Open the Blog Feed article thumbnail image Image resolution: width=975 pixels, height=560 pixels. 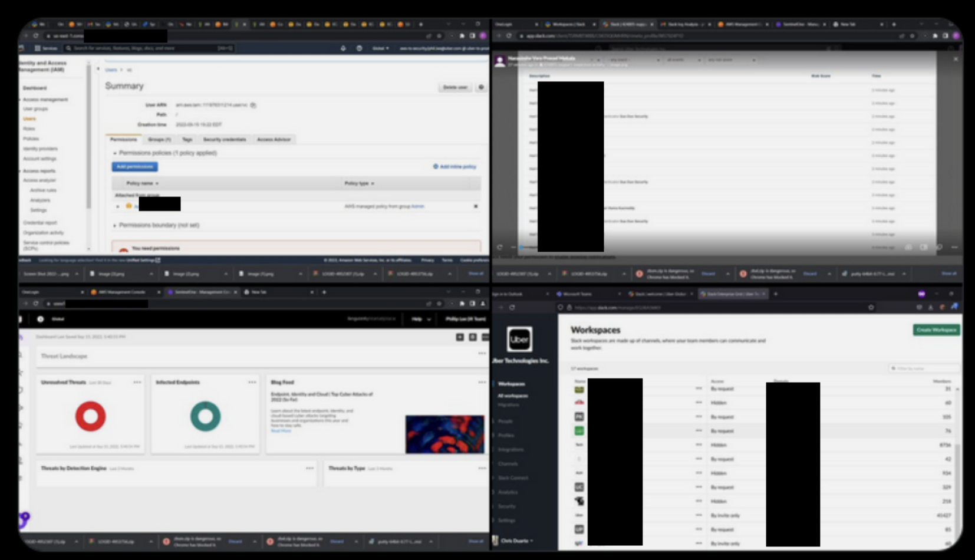pyautogui.click(x=444, y=434)
